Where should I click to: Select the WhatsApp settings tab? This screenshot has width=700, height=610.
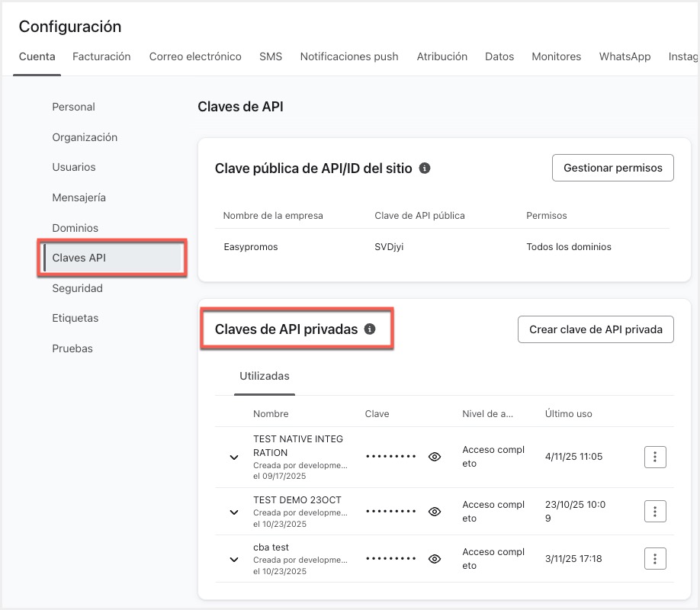pos(625,56)
